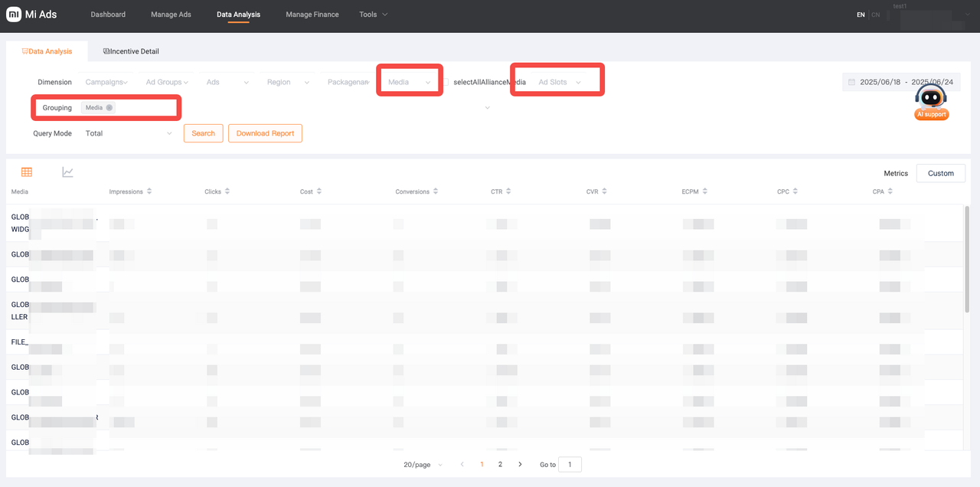The image size is (980, 487).
Task: Open the Manage Ads menu
Action: (x=171, y=15)
